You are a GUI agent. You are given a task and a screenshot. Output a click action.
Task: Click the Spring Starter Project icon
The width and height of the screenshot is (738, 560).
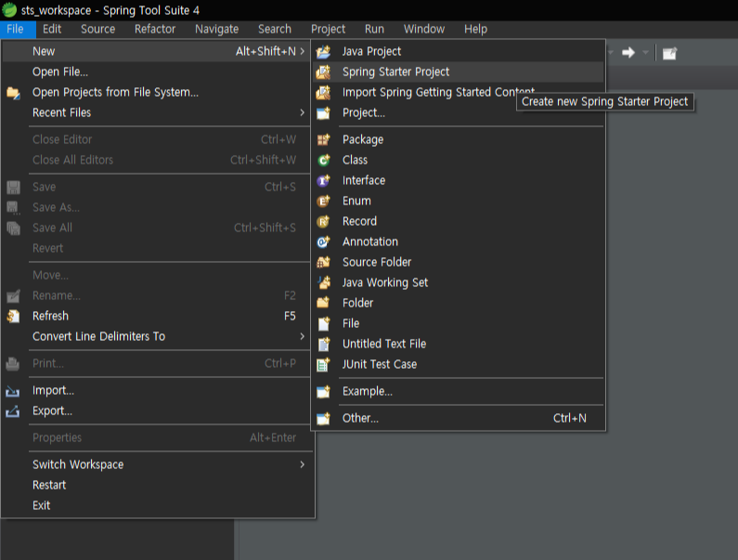coord(323,72)
